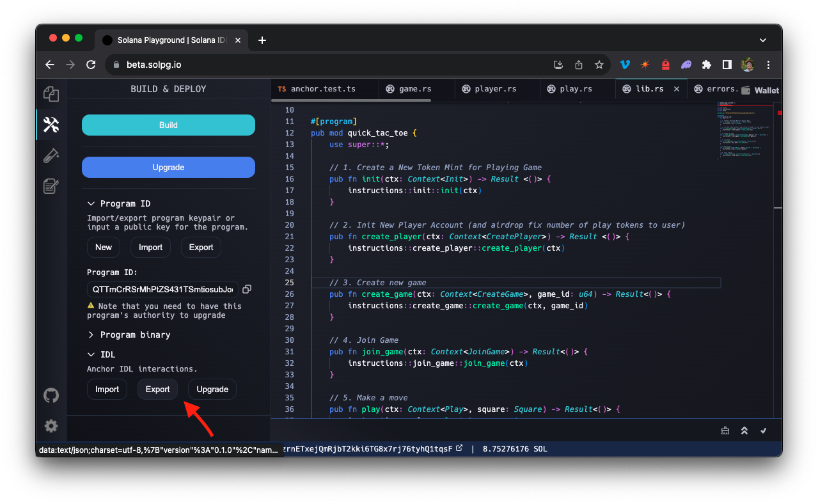Open Chrome three-dot menu
Viewport: 818px width, 504px height.
pos(768,65)
